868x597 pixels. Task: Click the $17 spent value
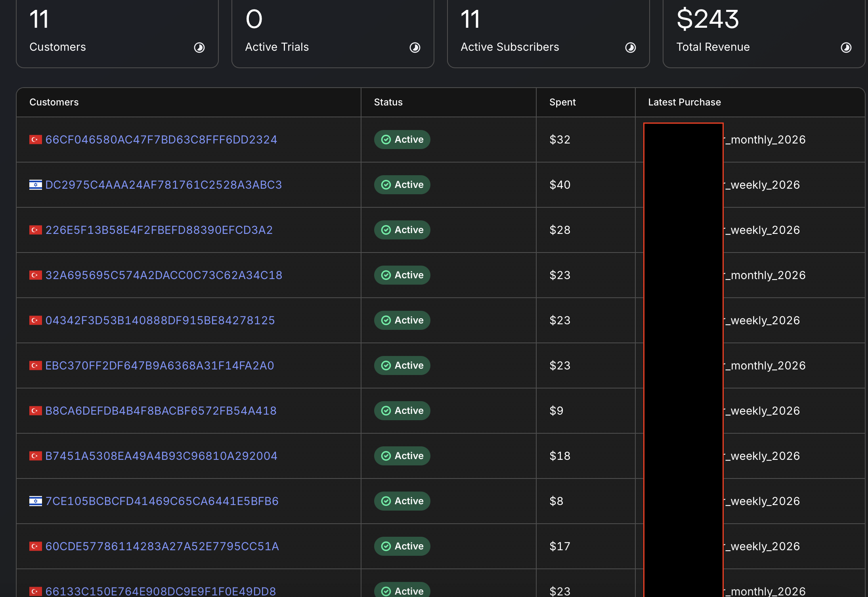[x=560, y=546]
